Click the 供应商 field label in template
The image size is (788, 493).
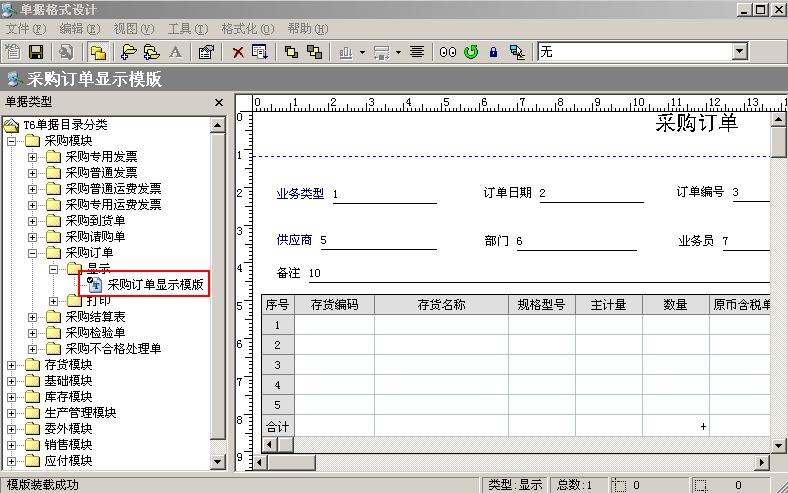pyautogui.click(x=294, y=241)
